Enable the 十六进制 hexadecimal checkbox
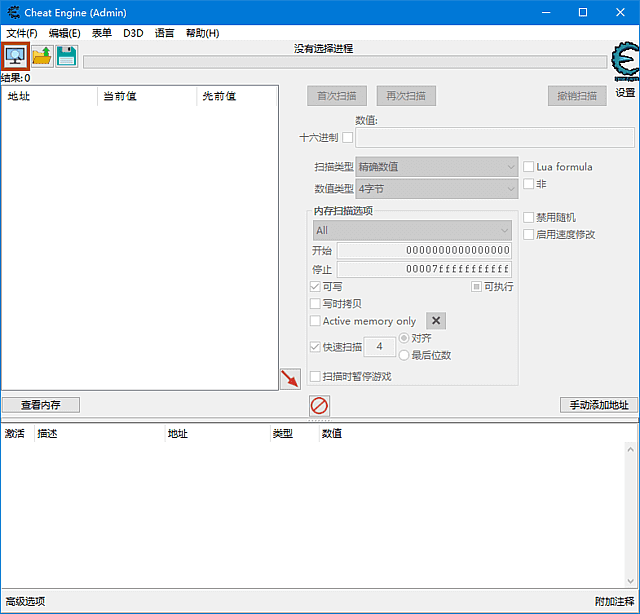This screenshot has width=640, height=614. coord(348,138)
